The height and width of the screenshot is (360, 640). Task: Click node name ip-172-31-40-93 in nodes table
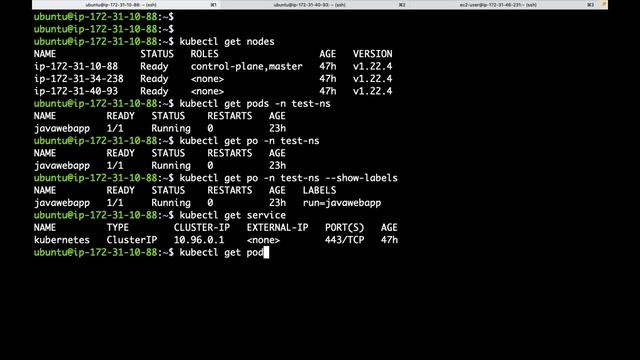click(76, 91)
